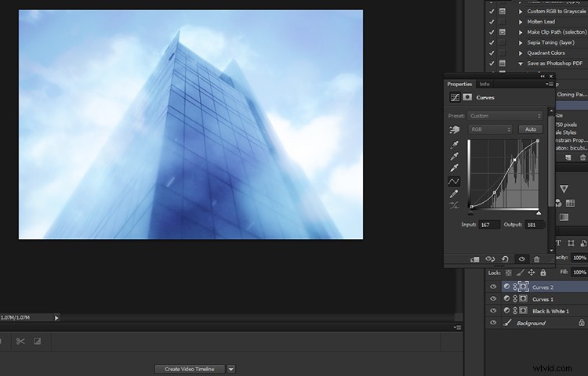Toggle checkmark for Custom RGB to Grayscale action
Viewport: 588px width, 376px height.
coord(492,11)
